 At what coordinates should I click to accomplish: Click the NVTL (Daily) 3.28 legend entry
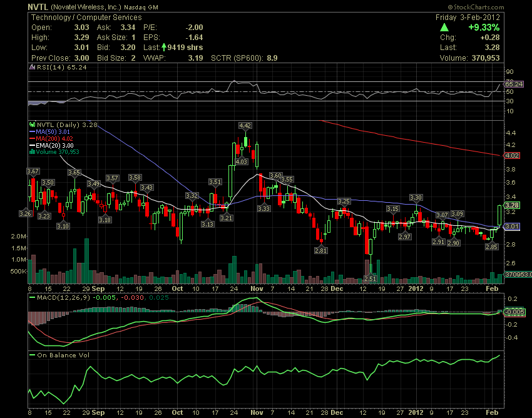[67, 125]
